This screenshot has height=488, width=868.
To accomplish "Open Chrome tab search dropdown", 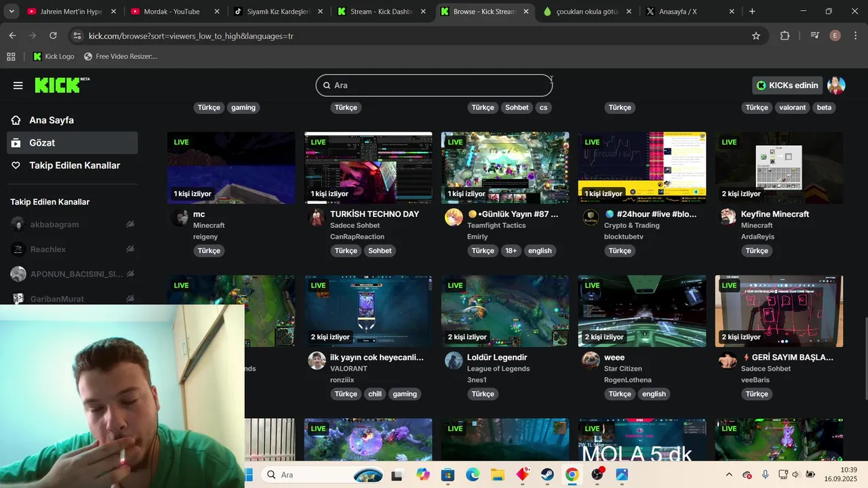I will coord(12,12).
